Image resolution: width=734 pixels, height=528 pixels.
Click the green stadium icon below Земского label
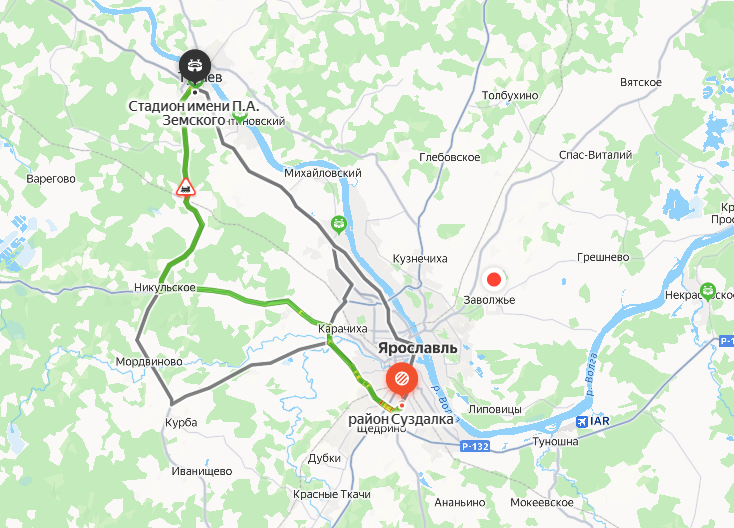click(x=240, y=117)
